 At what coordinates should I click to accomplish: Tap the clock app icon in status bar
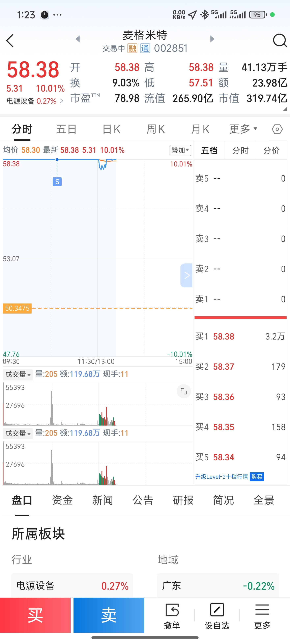pos(45,15)
